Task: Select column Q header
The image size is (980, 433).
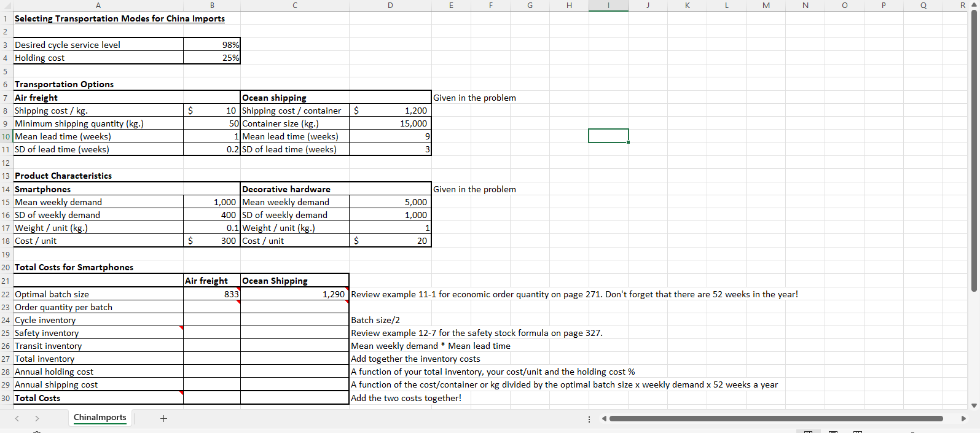Action: pyautogui.click(x=923, y=6)
